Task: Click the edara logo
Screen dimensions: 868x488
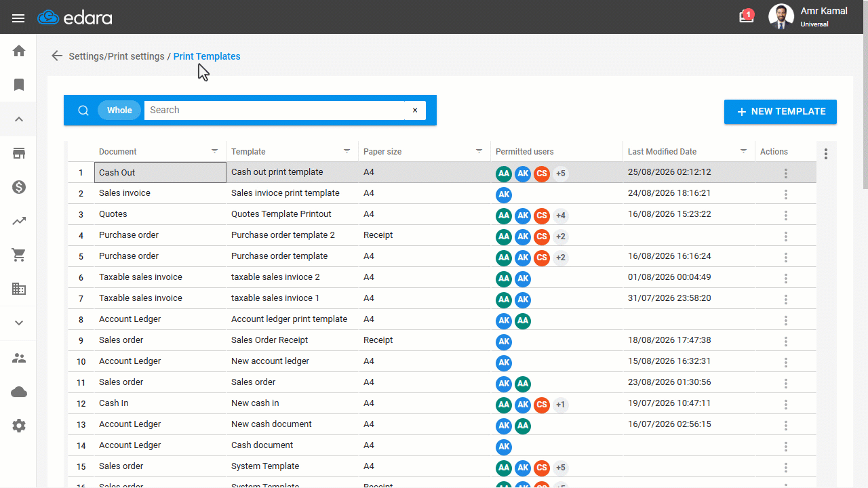Action: [75, 18]
